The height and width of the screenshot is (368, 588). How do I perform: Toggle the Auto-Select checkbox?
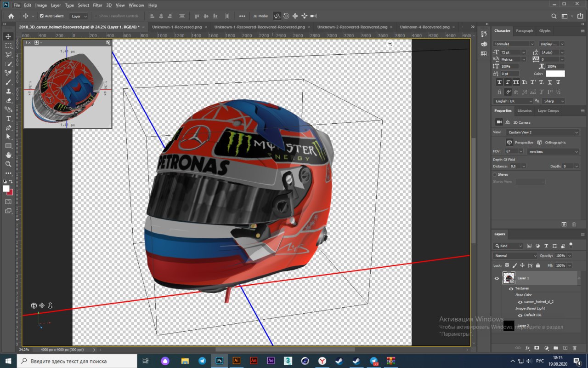(x=42, y=16)
